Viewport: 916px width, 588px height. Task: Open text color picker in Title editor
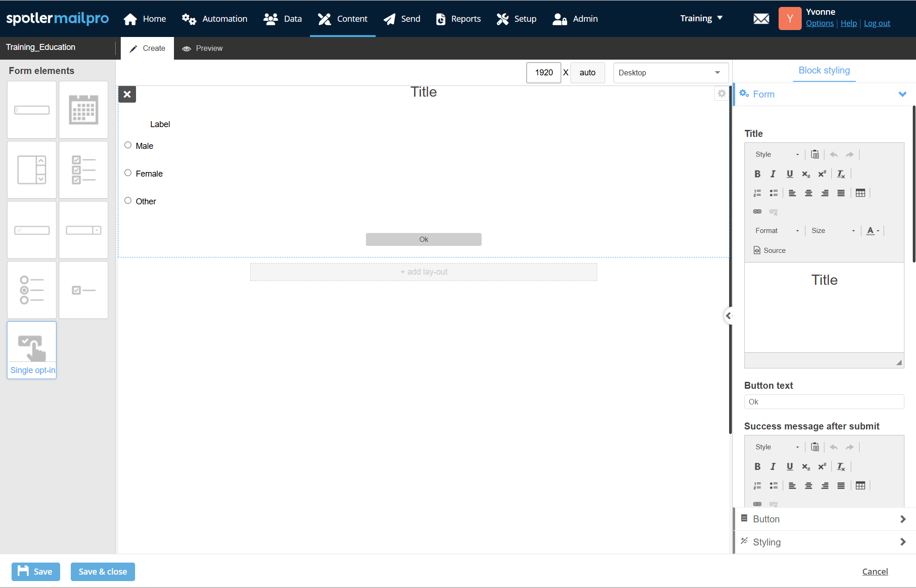coord(873,231)
